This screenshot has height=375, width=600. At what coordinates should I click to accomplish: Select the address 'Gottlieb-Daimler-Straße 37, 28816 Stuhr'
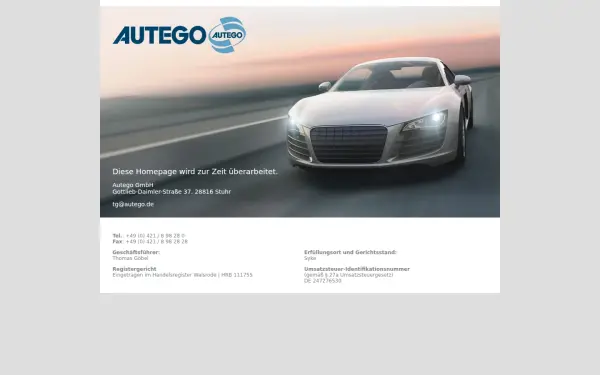pyautogui.click(x=172, y=192)
